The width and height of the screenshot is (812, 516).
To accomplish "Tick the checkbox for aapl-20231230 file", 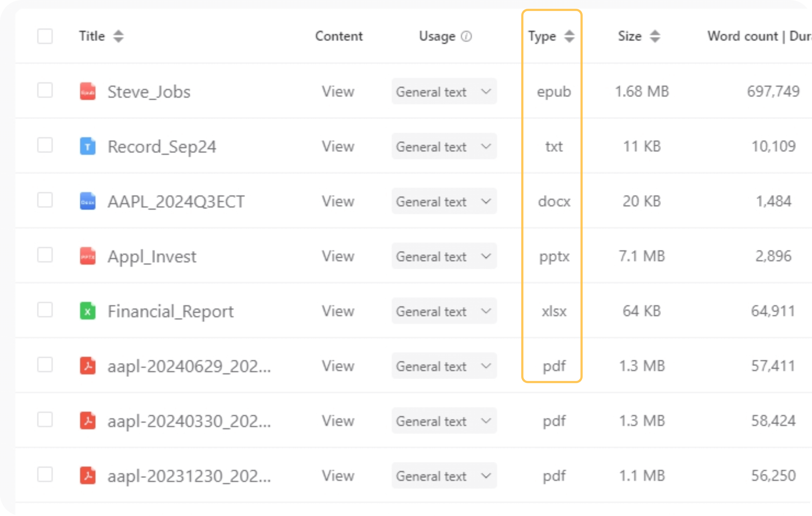I will pos(45,475).
